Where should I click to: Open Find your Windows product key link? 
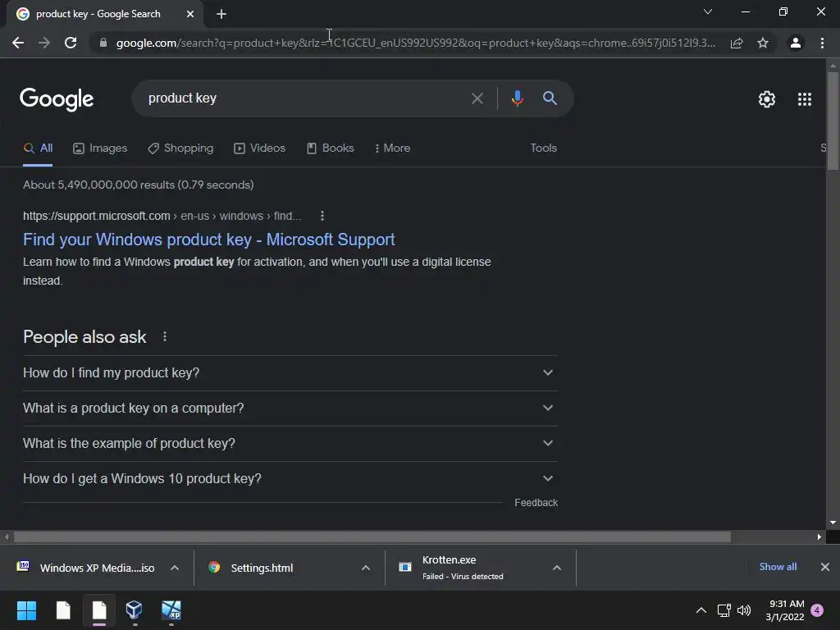(209, 240)
